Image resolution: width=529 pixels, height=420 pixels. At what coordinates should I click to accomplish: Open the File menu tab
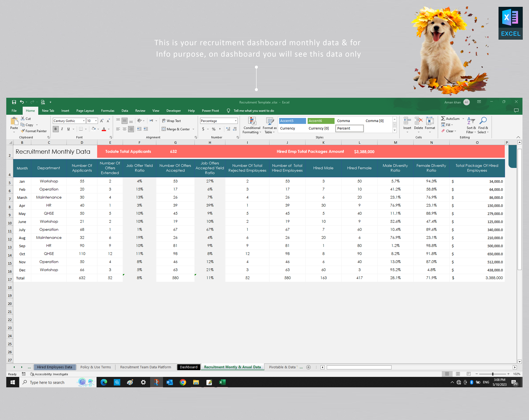[x=14, y=111]
